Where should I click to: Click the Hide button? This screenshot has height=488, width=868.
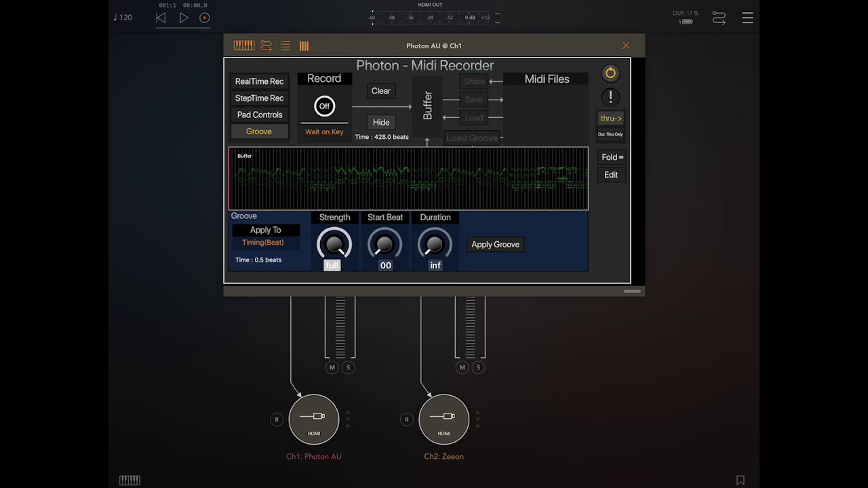(x=381, y=123)
